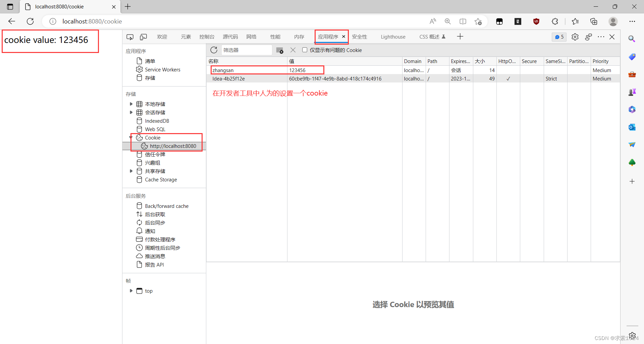The width and height of the screenshot is (644, 344).
Task: Open the CSS 概述 tab
Action: tap(432, 37)
